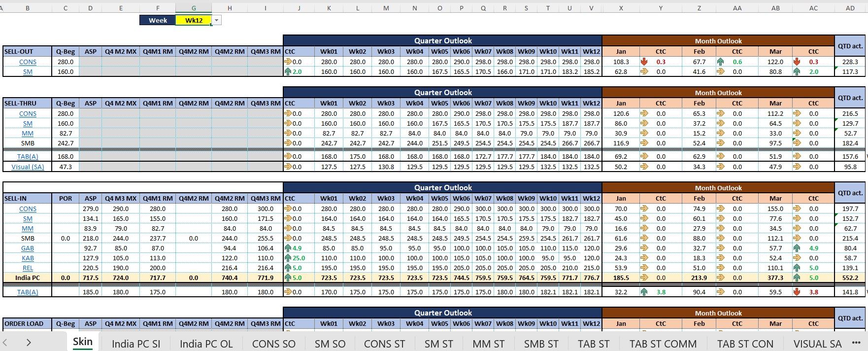Open the REL link in SELL-IN table

pos(28,268)
